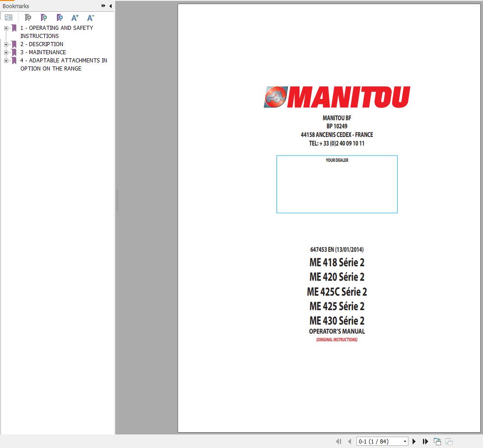The width and height of the screenshot is (483, 448).
Task: Open 1 - Operating and Safety Instructions bookmark
Action: (56, 32)
